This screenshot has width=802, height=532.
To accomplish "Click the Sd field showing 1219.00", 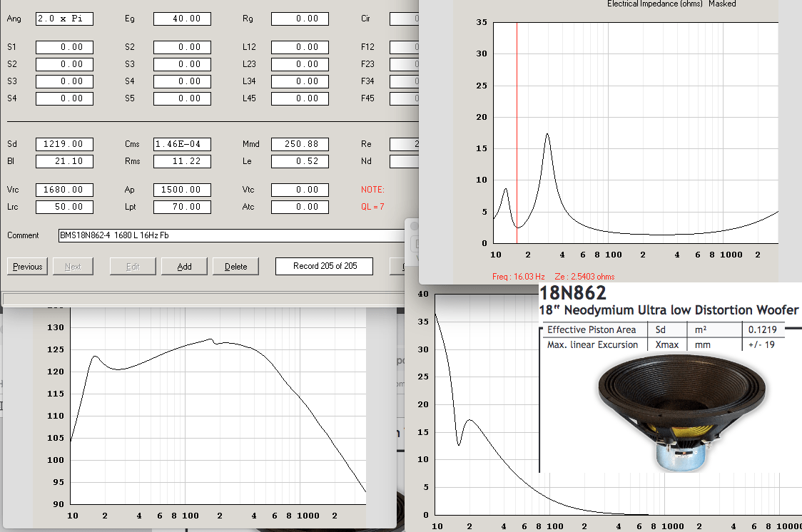I will [x=64, y=145].
